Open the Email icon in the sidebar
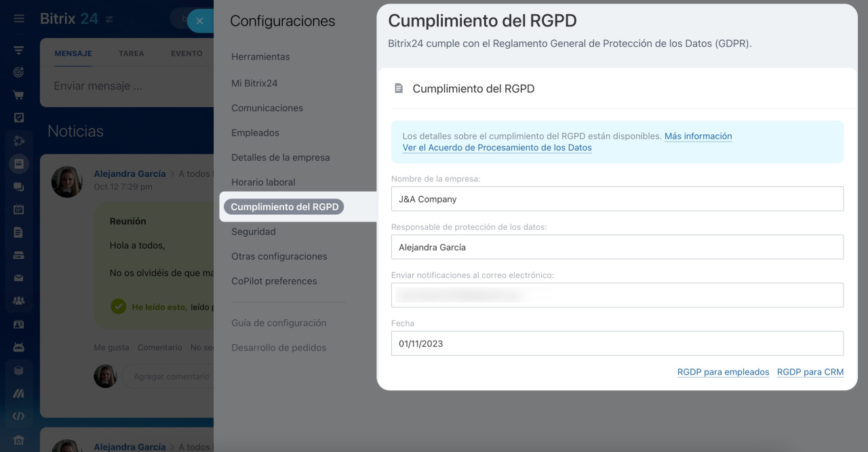Viewport: 868px width, 452px height. point(18,277)
